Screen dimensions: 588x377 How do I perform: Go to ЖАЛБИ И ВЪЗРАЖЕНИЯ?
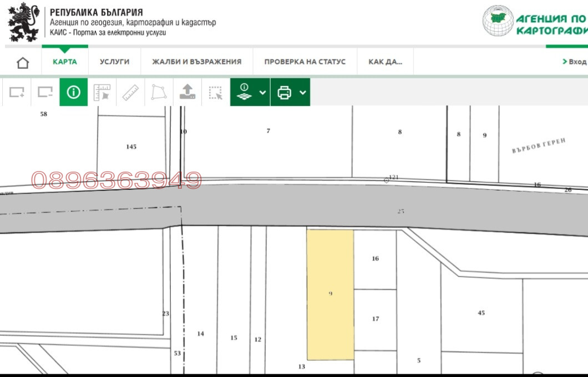[197, 62]
